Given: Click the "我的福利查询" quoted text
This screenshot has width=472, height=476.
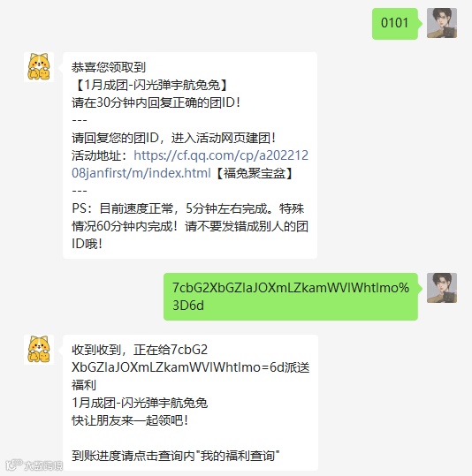Looking at the screenshot, I should coord(239,456).
